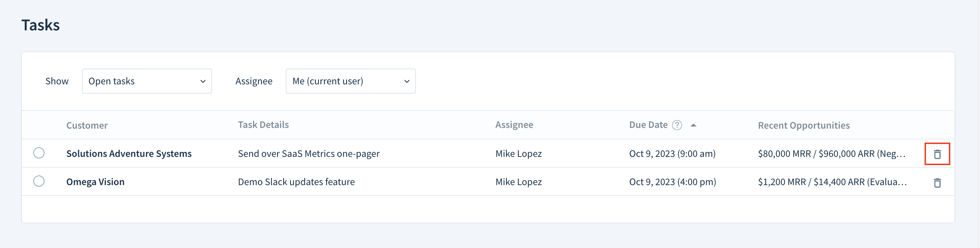Open $80,000 MRR opportunity details

832,153
